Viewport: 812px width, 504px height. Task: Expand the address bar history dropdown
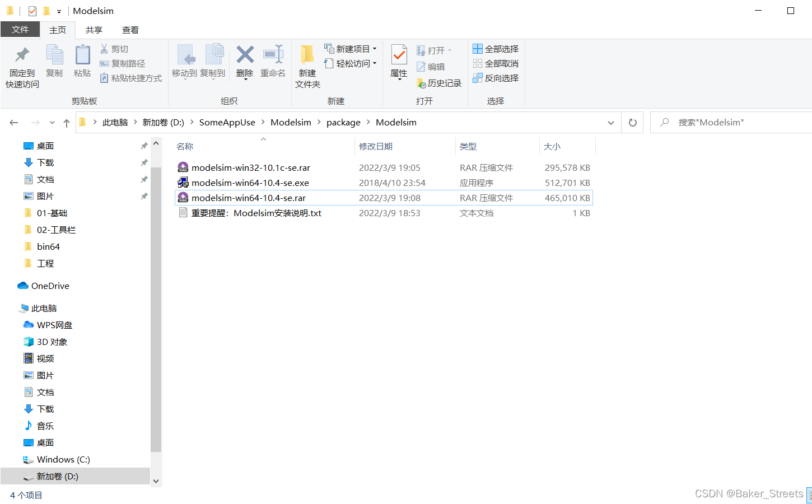610,123
